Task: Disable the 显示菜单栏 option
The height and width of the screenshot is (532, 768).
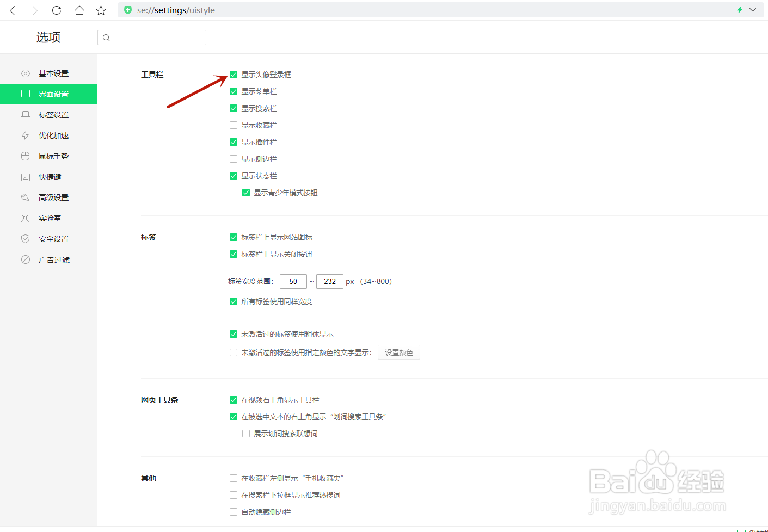Action: pos(234,91)
